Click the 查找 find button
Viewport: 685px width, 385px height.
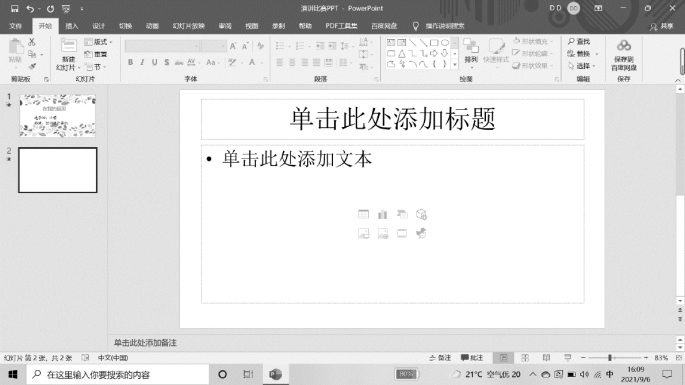tap(579, 42)
